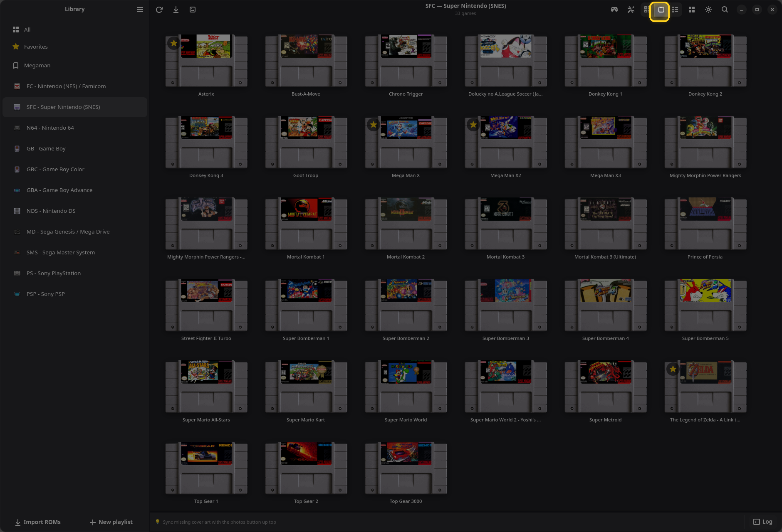Create a New playlist
782x532 pixels.
click(111, 522)
